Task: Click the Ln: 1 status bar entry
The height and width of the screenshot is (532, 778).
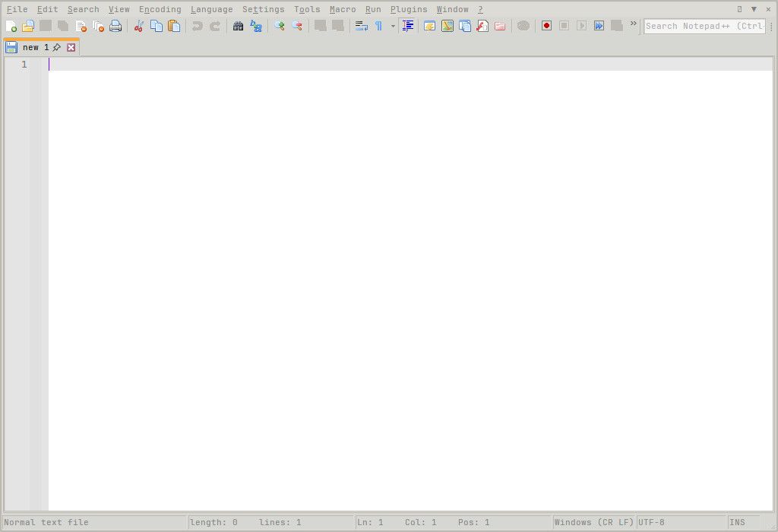Action: [x=370, y=523]
